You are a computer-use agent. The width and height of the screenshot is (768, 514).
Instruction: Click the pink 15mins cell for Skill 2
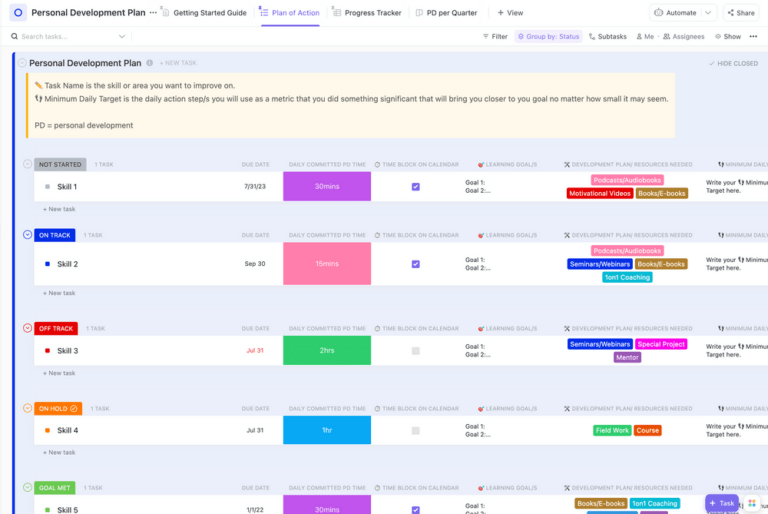[x=327, y=264]
